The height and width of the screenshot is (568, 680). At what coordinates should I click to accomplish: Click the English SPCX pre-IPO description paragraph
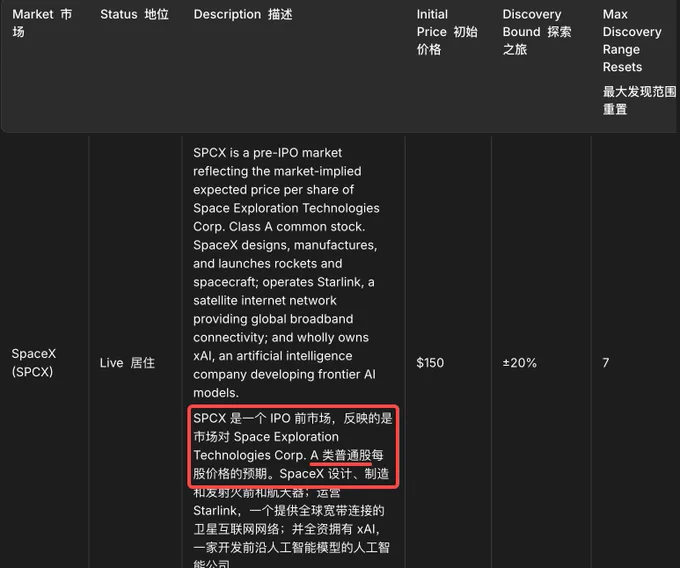[286, 273]
